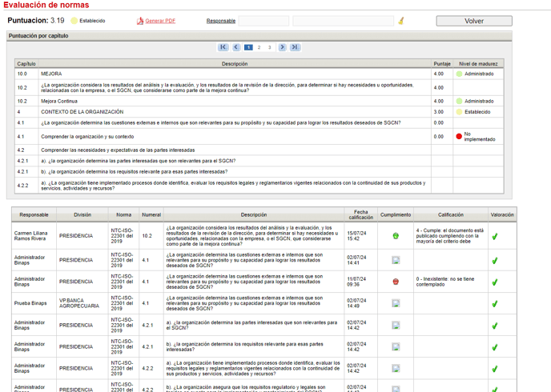This screenshot has height=392, width=551.
Task: Click green Administrado dot for MEJORA
Action: pos(459,74)
